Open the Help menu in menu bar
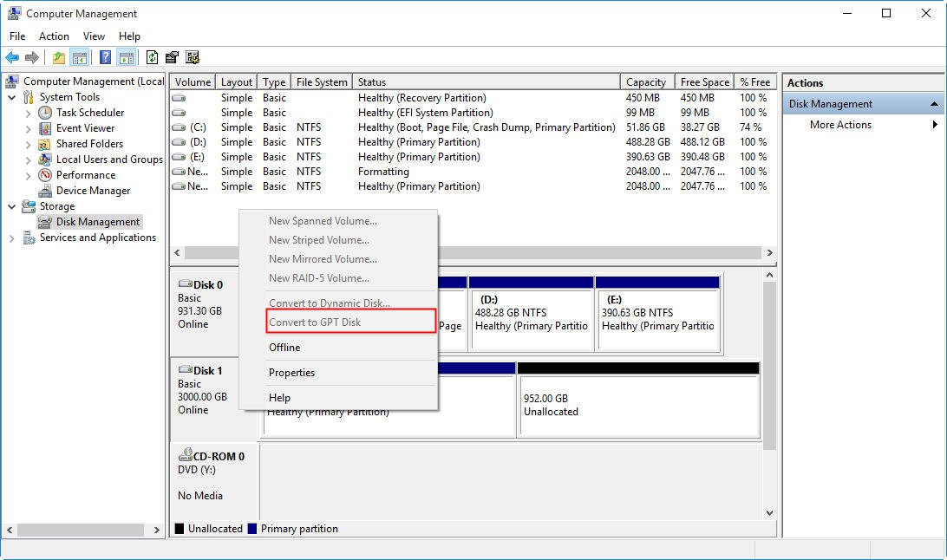Viewport: 947px width, 560px height. point(129,36)
